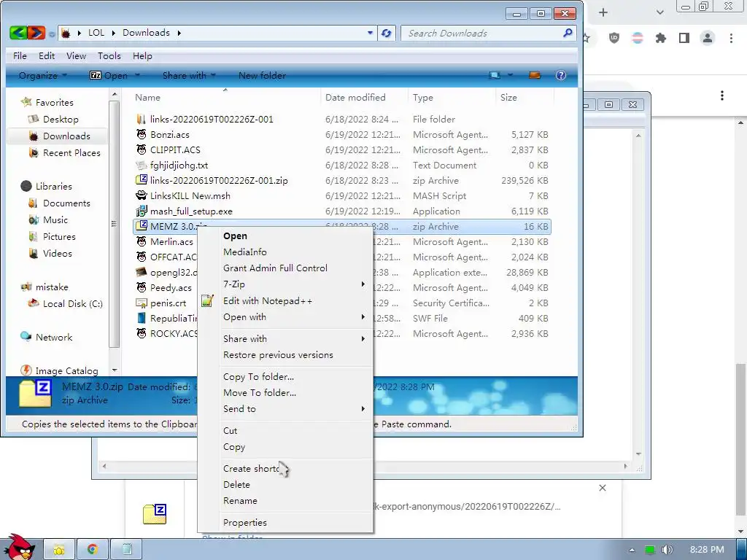
Task: Open the Tools menu
Action: 109,55
